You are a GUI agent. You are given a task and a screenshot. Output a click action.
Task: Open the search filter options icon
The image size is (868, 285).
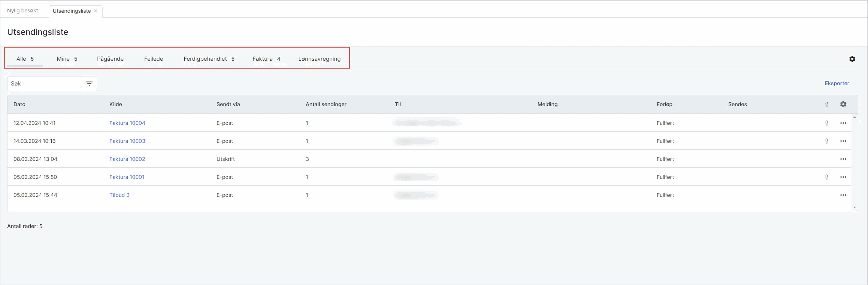tap(89, 84)
